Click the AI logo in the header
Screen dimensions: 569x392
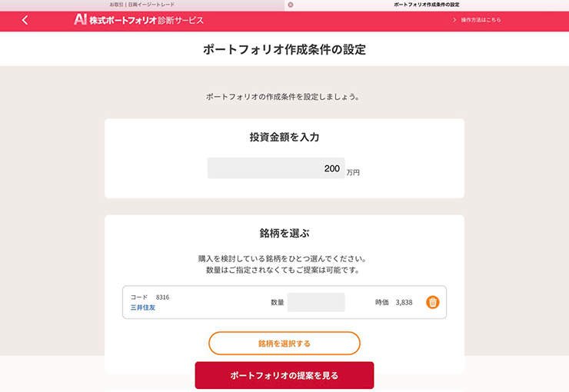(x=80, y=19)
